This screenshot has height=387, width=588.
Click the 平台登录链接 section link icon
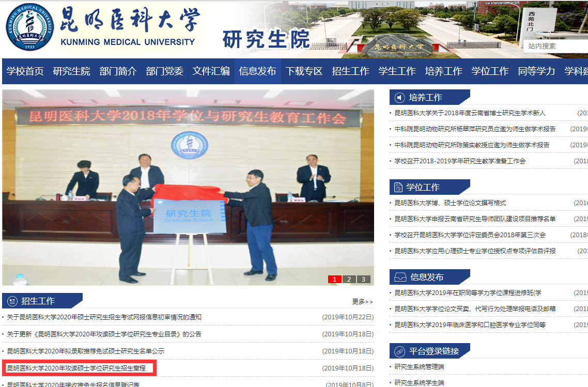(400, 351)
